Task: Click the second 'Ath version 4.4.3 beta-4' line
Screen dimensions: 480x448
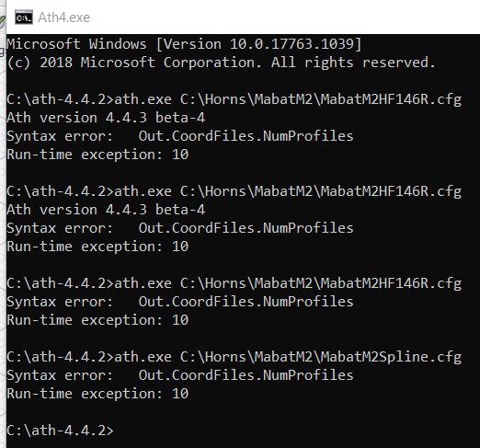Action: pyautogui.click(x=106, y=210)
